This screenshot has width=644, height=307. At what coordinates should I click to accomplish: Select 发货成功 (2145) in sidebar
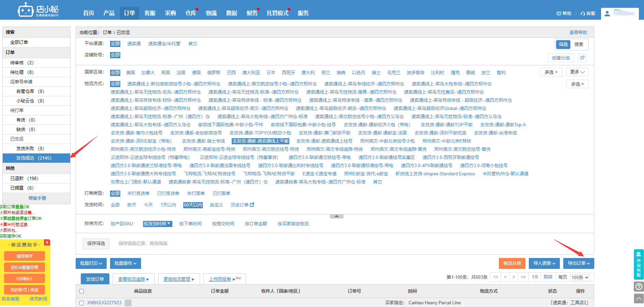[36, 158]
